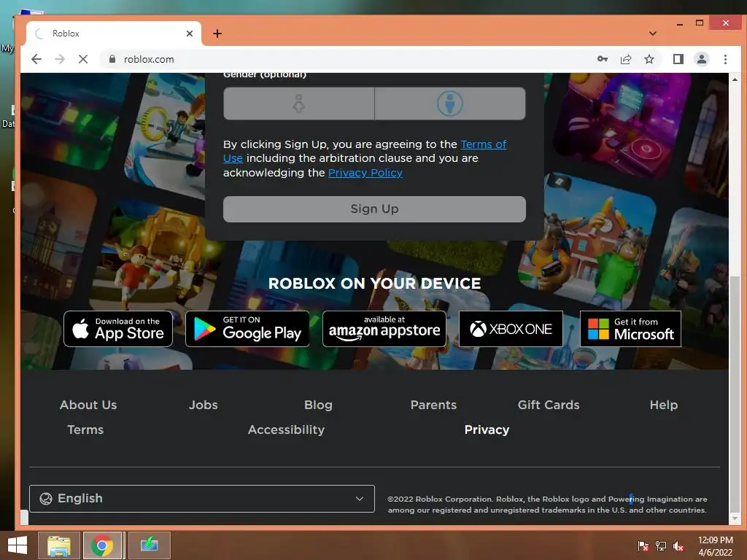Select the male gender icon
Screen dimensions: 747x560
click(449, 104)
